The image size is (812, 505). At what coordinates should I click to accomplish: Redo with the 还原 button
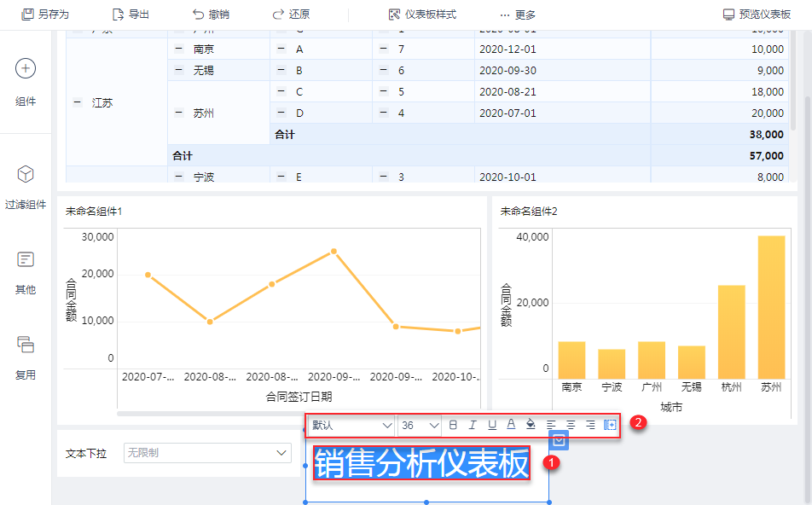(x=291, y=14)
